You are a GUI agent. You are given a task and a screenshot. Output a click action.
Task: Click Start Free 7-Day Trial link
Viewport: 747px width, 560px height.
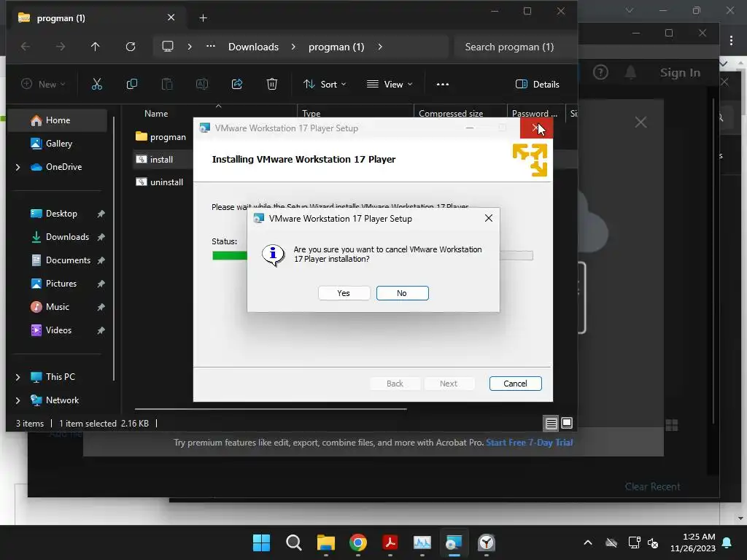530,443
